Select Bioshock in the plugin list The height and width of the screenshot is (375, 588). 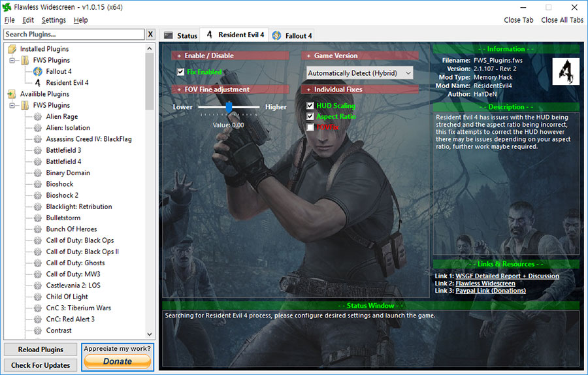59,184
